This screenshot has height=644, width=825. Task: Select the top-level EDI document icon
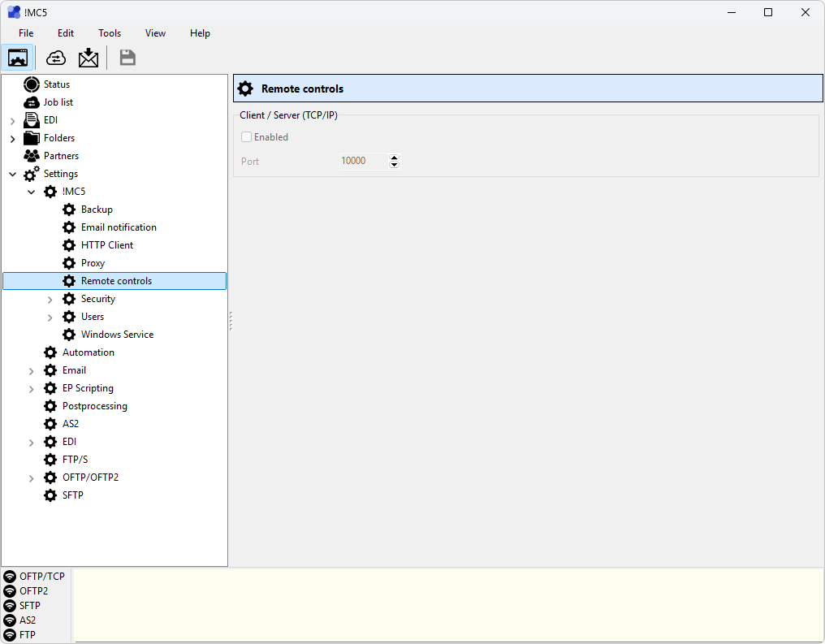(x=32, y=120)
